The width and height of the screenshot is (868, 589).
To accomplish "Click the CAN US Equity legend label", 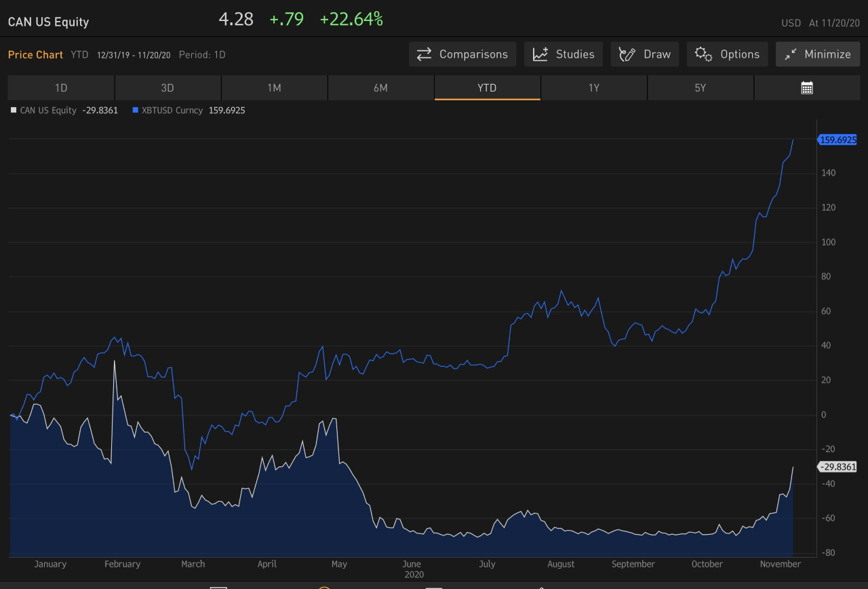I will (48, 110).
